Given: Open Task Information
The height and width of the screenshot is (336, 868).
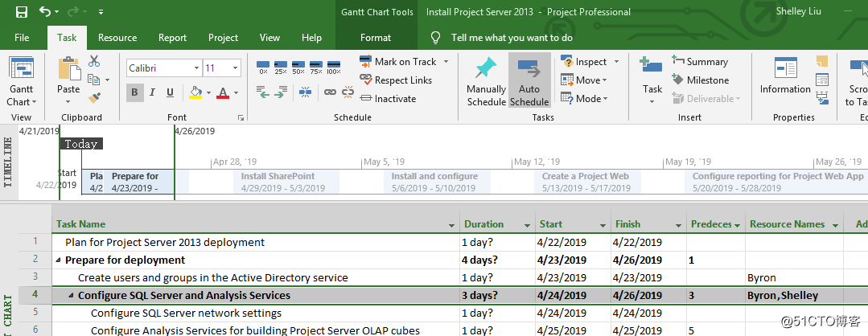Looking at the screenshot, I should point(785,76).
